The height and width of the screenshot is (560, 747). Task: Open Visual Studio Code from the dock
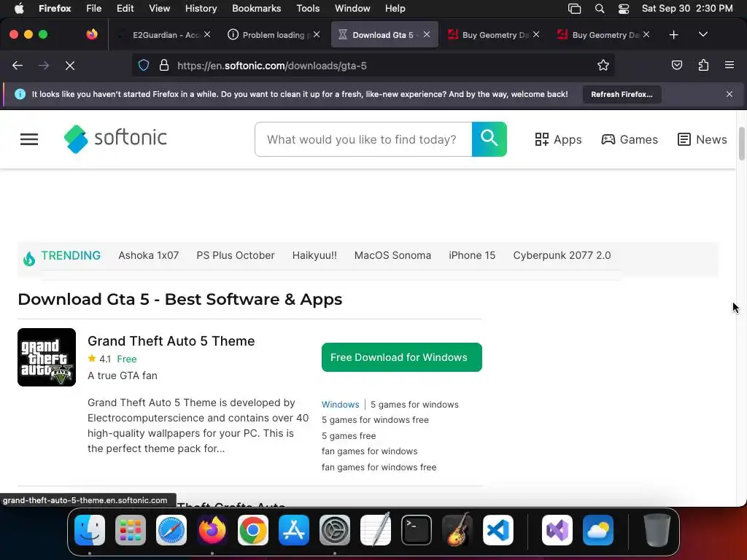click(x=498, y=530)
